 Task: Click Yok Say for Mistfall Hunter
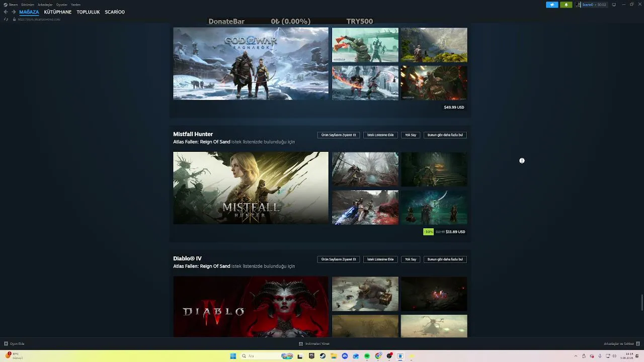tap(411, 135)
